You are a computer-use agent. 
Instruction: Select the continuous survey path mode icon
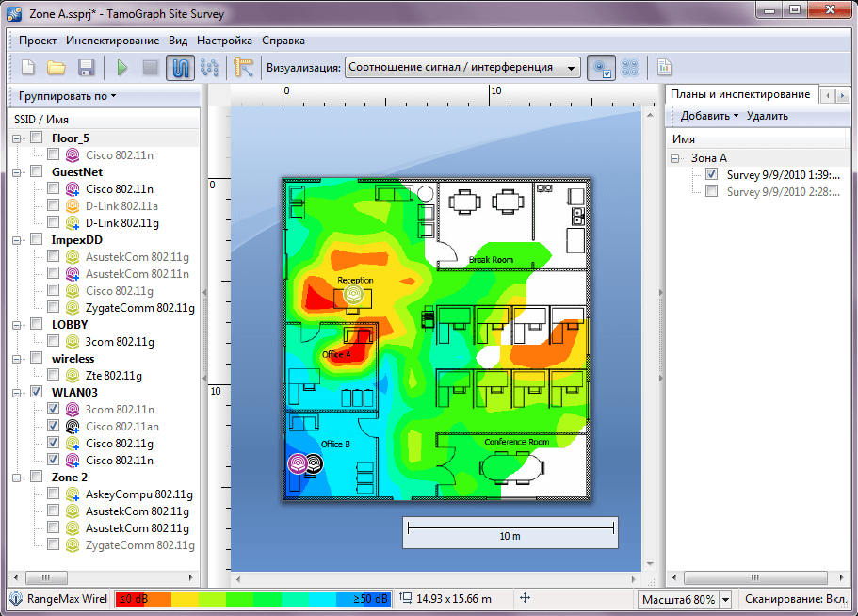(x=180, y=68)
